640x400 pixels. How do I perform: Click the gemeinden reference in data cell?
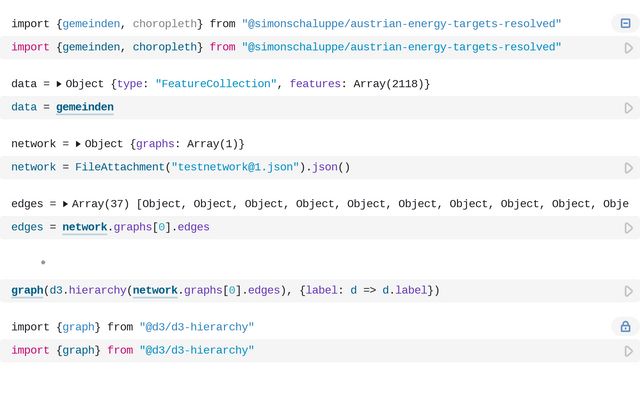click(84, 108)
